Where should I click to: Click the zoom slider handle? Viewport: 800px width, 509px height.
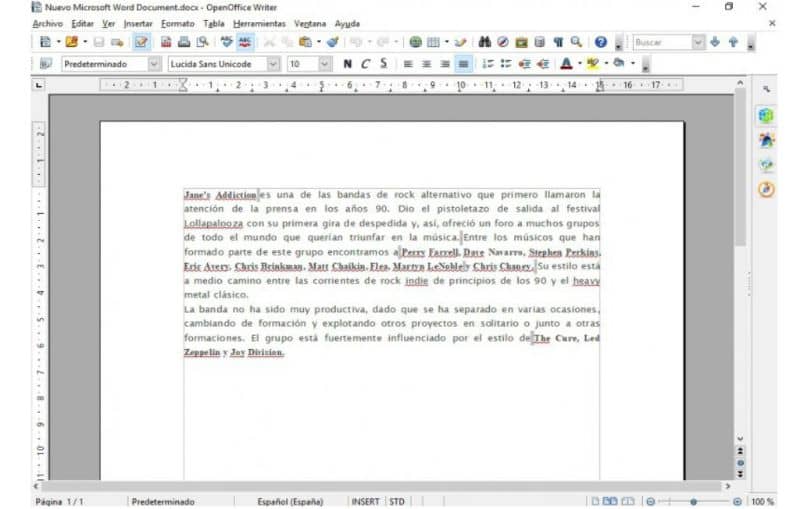(x=693, y=502)
